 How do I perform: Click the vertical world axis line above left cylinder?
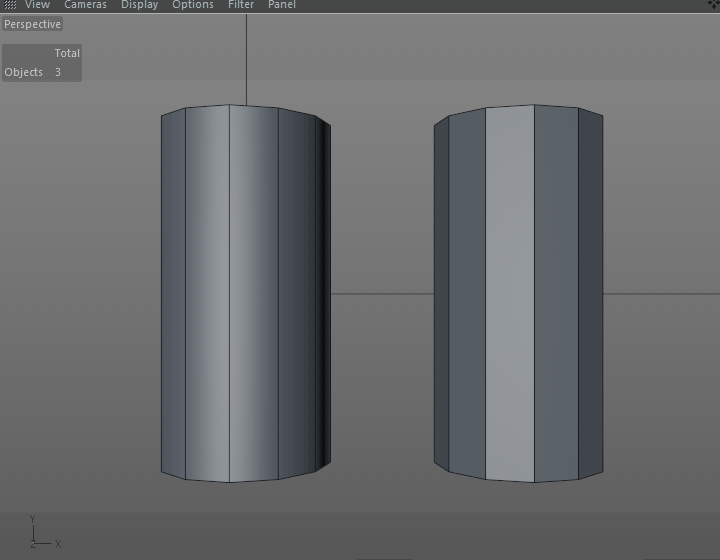246,60
